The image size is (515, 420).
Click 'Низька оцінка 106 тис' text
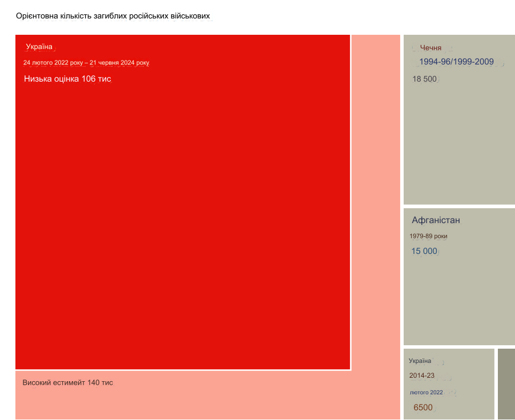(x=67, y=79)
